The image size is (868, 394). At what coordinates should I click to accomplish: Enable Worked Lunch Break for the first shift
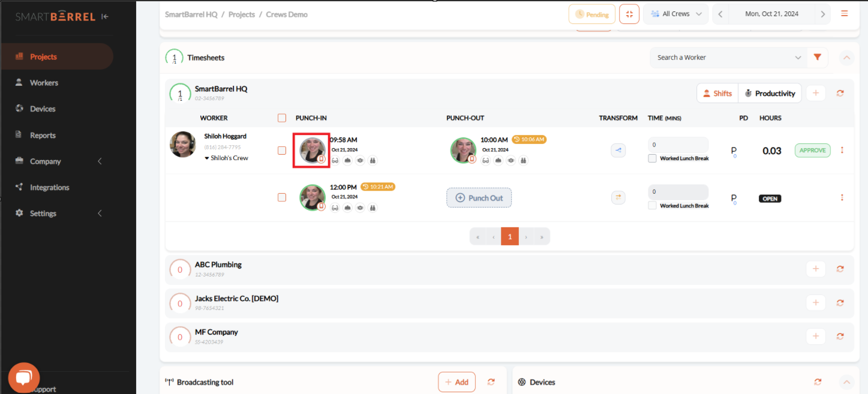tap(652, 159)
